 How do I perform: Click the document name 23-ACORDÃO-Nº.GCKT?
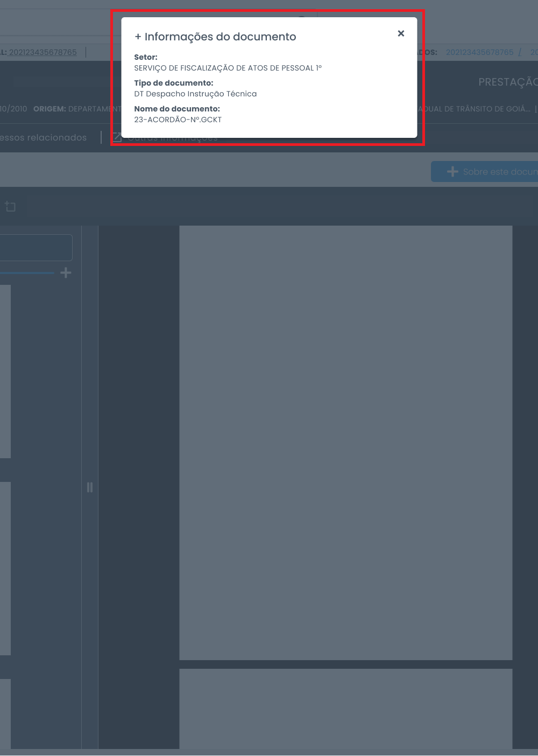pyautogui.click(x=178, y=120)
